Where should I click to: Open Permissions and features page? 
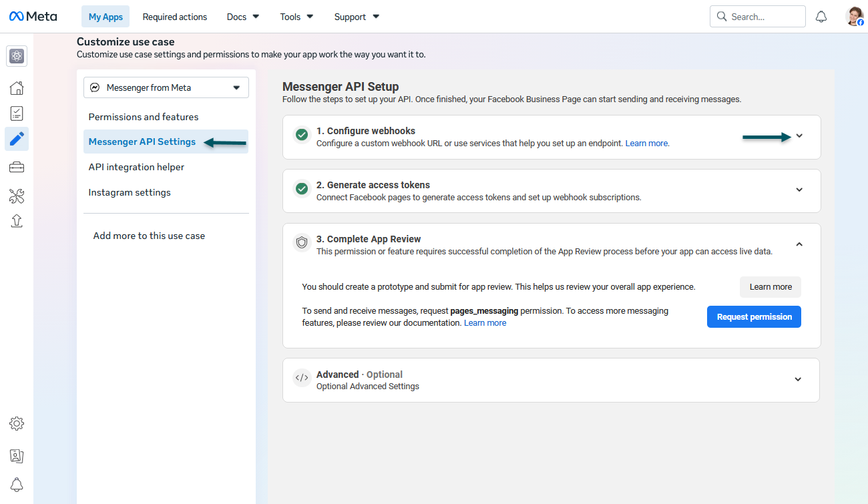tap(144, 117)
